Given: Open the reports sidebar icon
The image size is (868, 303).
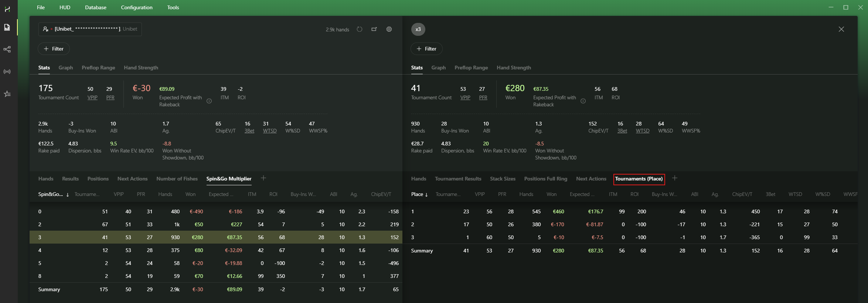Looking at the screenshot, I should 7,27.
